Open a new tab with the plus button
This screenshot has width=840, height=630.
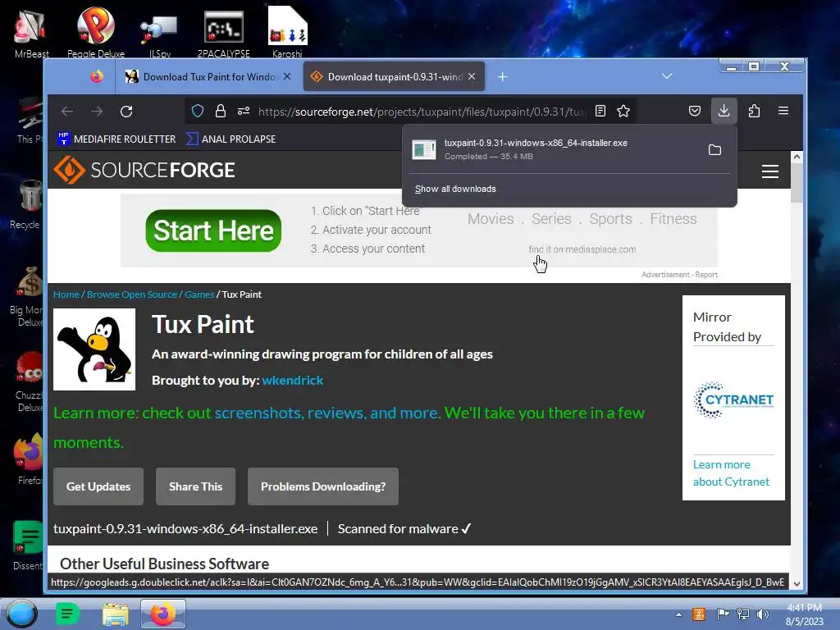(x=503, y=76)
